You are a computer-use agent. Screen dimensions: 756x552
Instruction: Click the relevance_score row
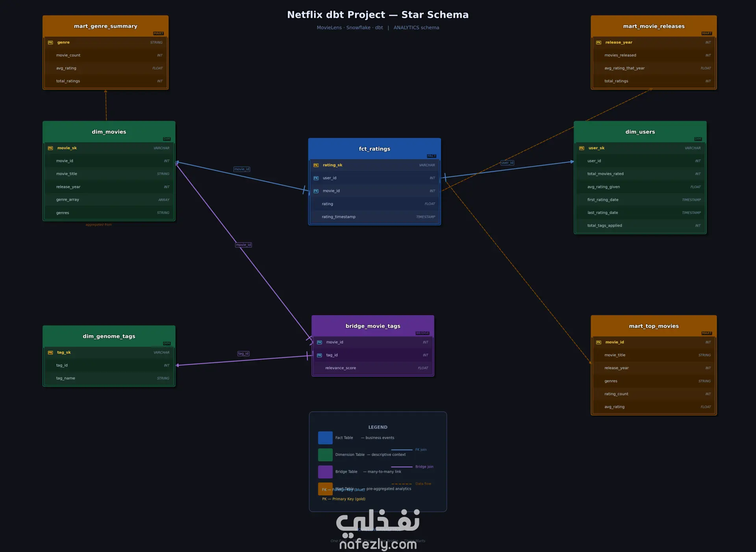click(373, 368)
